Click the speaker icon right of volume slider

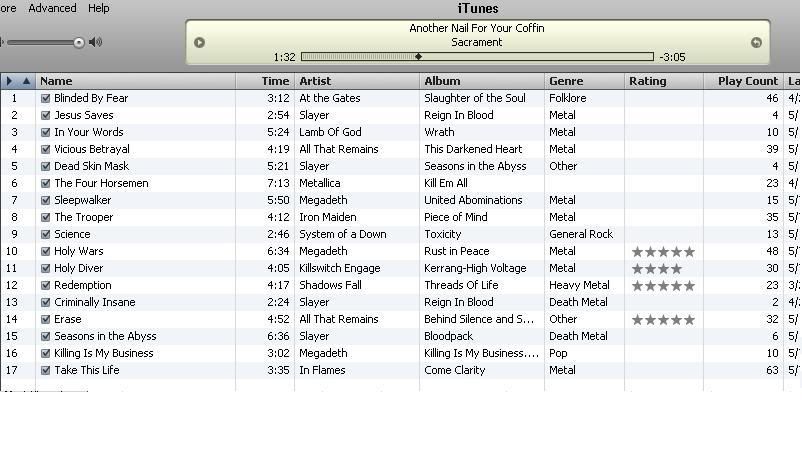coord(96,42)
